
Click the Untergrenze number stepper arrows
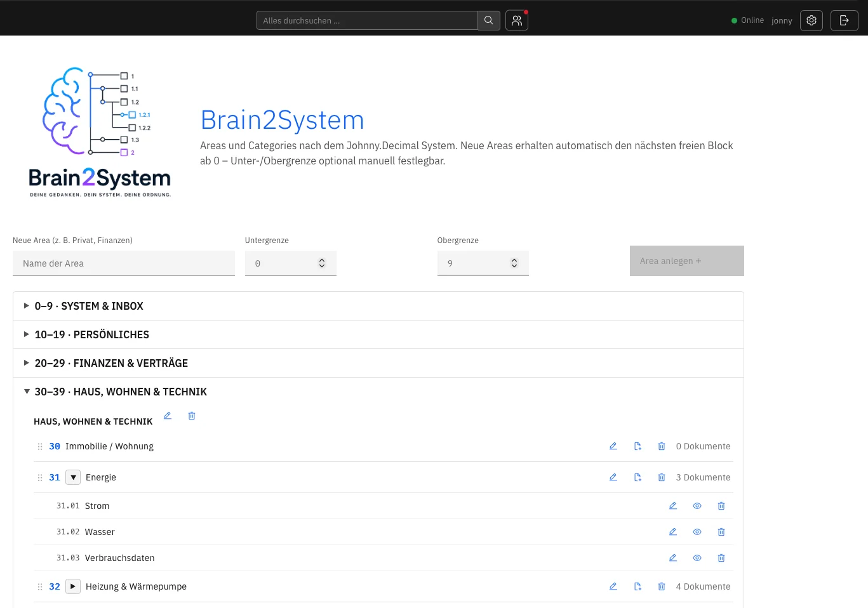click(x=322, y=263)
